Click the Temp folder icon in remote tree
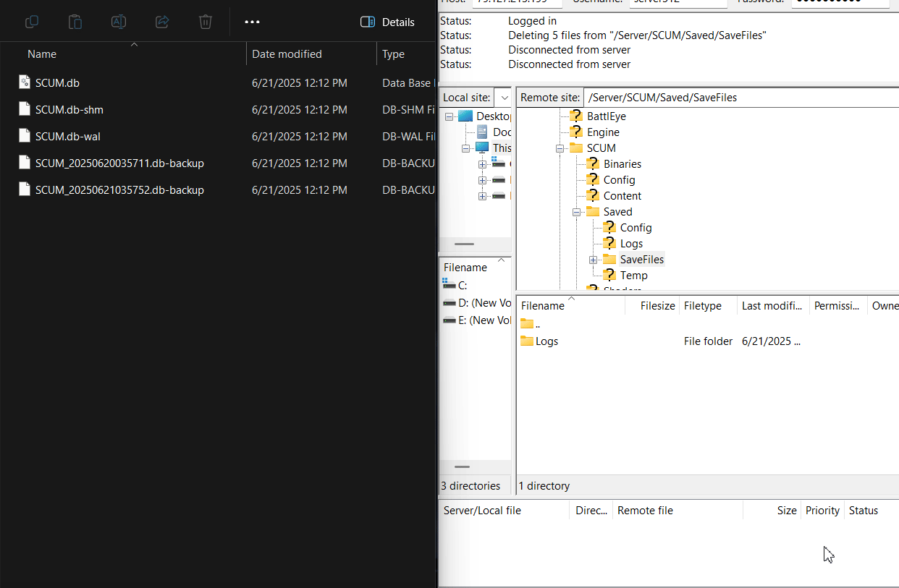The image size is (899, 588). coord(609,275)
